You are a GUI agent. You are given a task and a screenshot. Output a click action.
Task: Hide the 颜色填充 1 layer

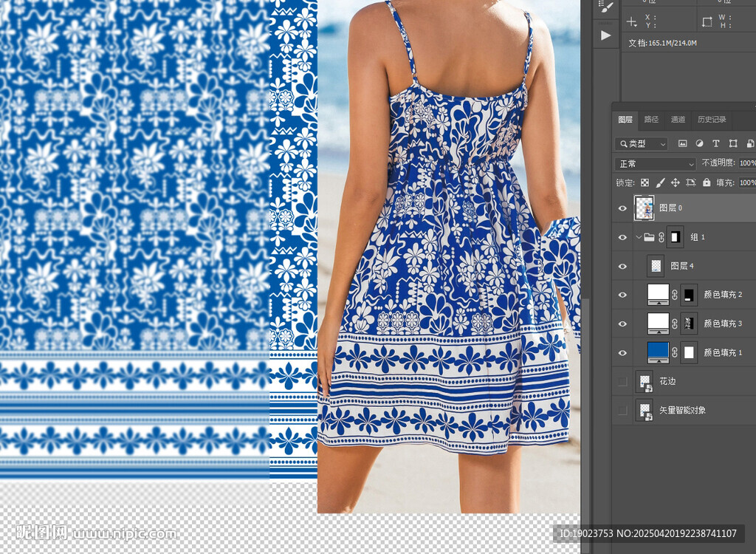click(622, 353)
